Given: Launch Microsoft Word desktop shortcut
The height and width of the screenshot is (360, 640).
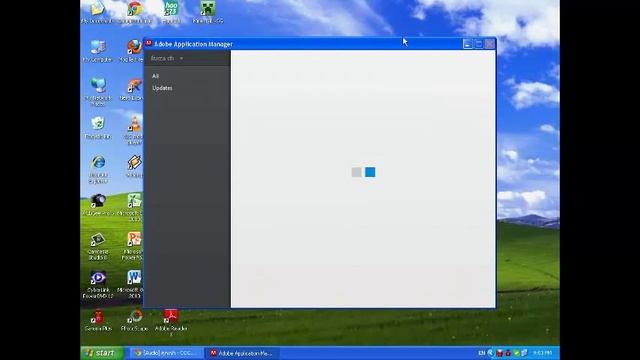Looking at the screenshot, I should [x=133, y=284].
